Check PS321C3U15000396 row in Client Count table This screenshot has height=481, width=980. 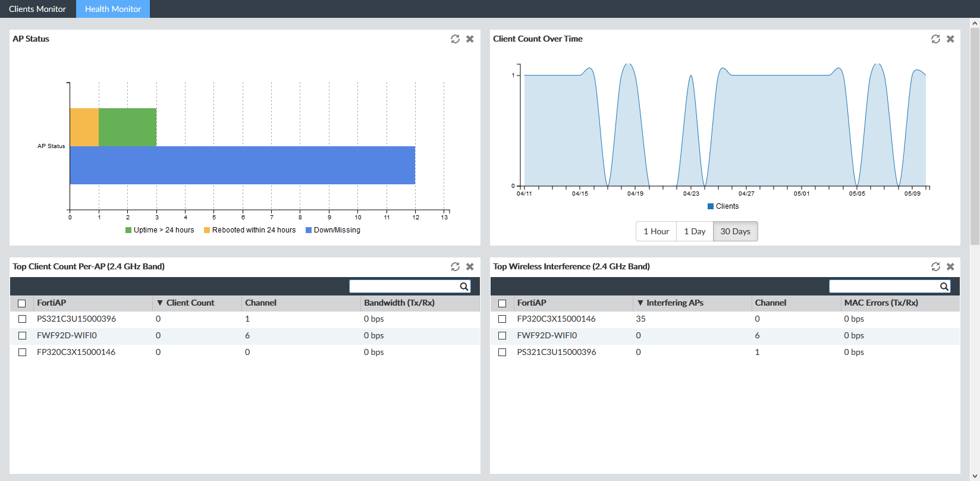point(22,319)
